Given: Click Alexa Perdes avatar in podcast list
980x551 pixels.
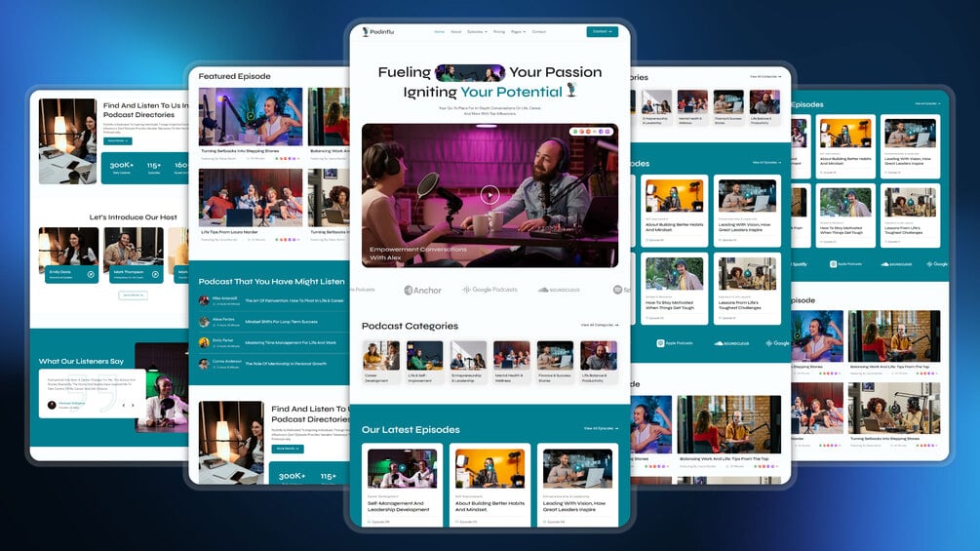Looking at the screenshot, I should click(x=204, y=322).
